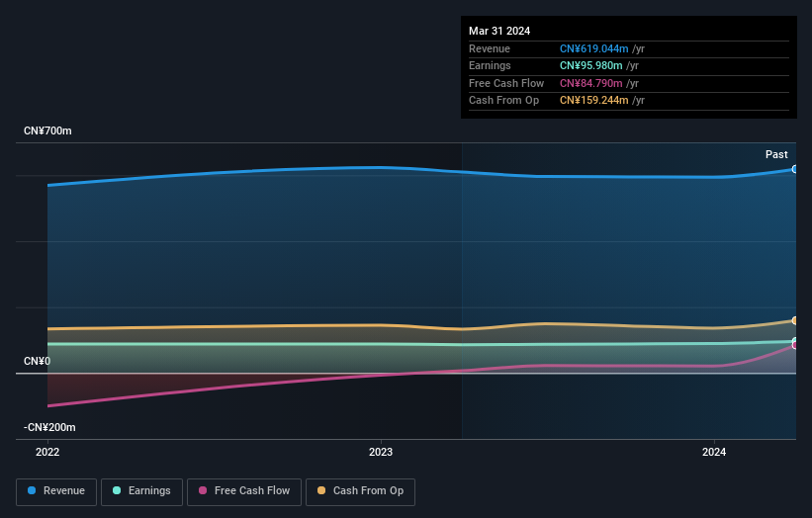Click the Earnings value CN¥95.980m
This screenshot has width=812, height=518.
(590, 65)
